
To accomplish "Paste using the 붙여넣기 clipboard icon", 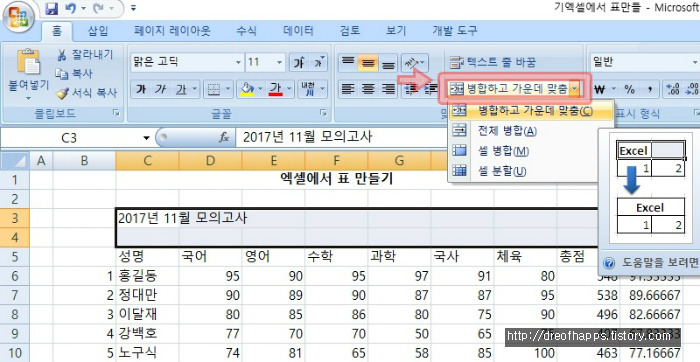I will click(x=28, y=61).
